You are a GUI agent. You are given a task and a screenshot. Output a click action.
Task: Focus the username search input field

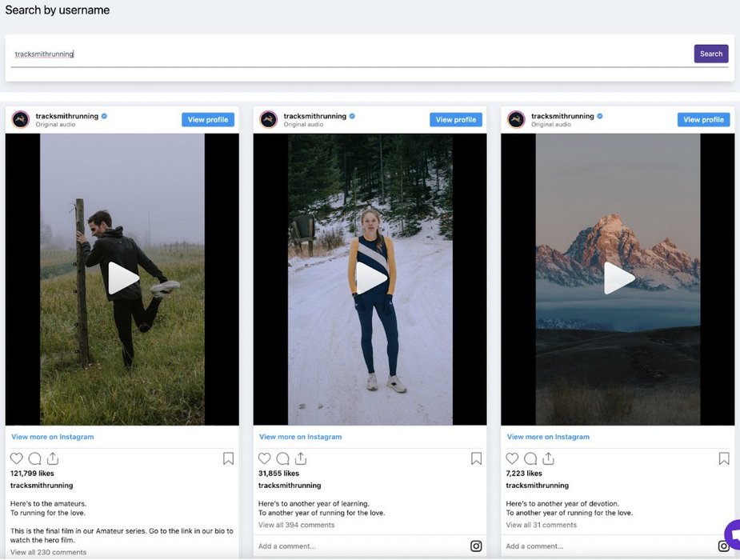tap(351, 54)
